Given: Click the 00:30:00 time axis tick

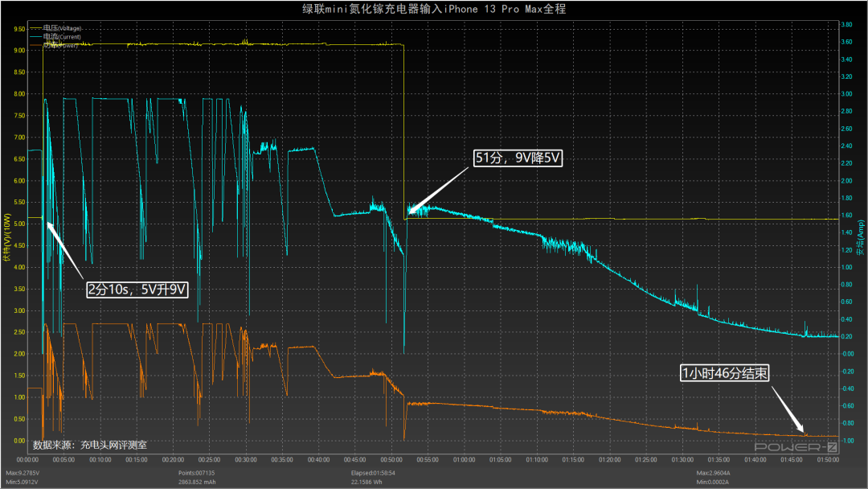Looking at the screenshot, I should pos(246,460).
